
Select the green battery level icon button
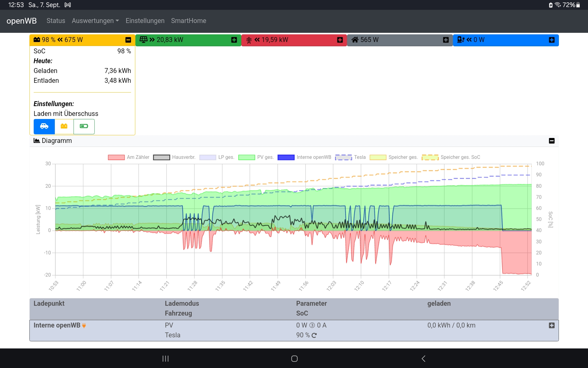point(84,126)
